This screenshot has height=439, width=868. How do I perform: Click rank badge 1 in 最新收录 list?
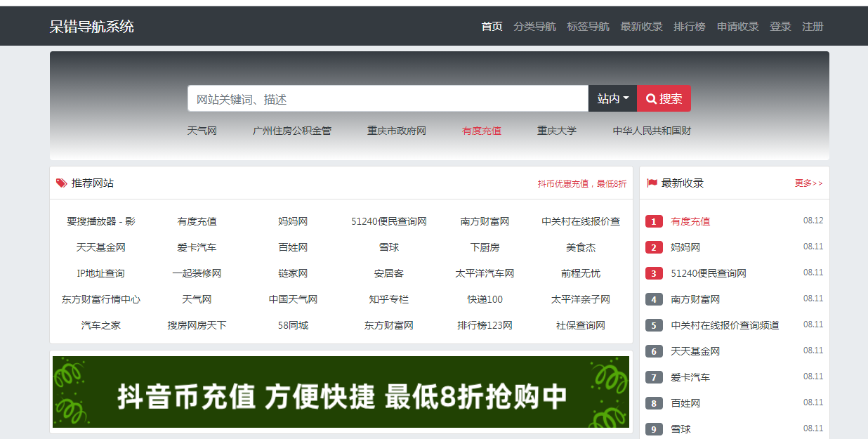click(x=654, y=222)
